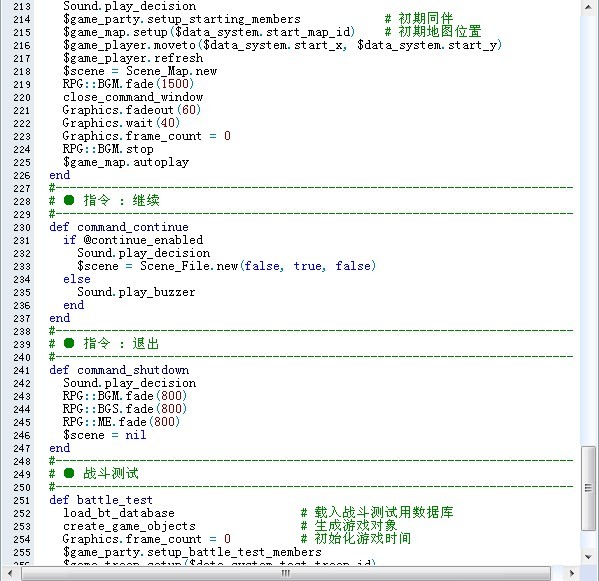599x581 pixels.
Task: Click on '$game_party.setup_starting_members' line
Action: click(182, 19)
